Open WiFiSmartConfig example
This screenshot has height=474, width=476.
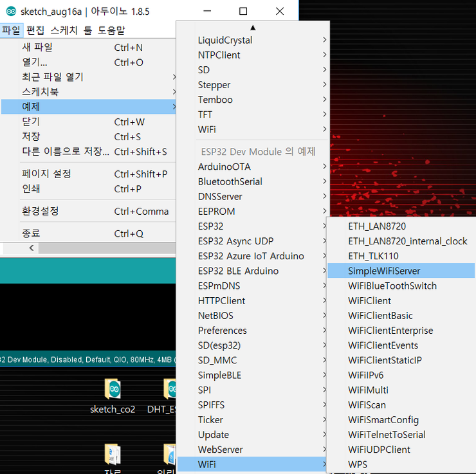401,420
